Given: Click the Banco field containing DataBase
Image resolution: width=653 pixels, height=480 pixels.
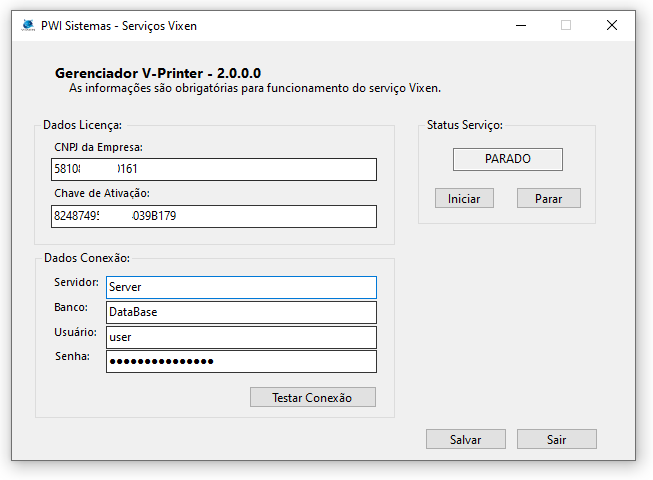Looking at the screenshot, I should coord(241,312).
